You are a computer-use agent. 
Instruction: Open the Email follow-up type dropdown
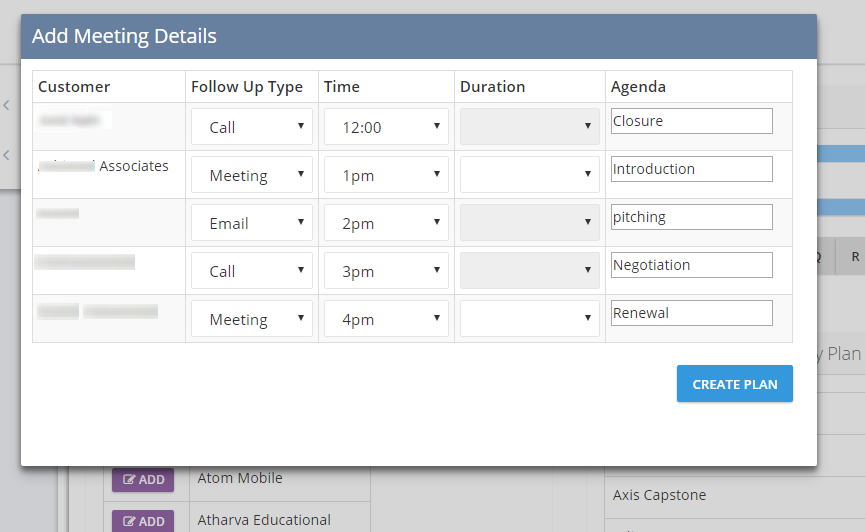click(x=252, y=223)
